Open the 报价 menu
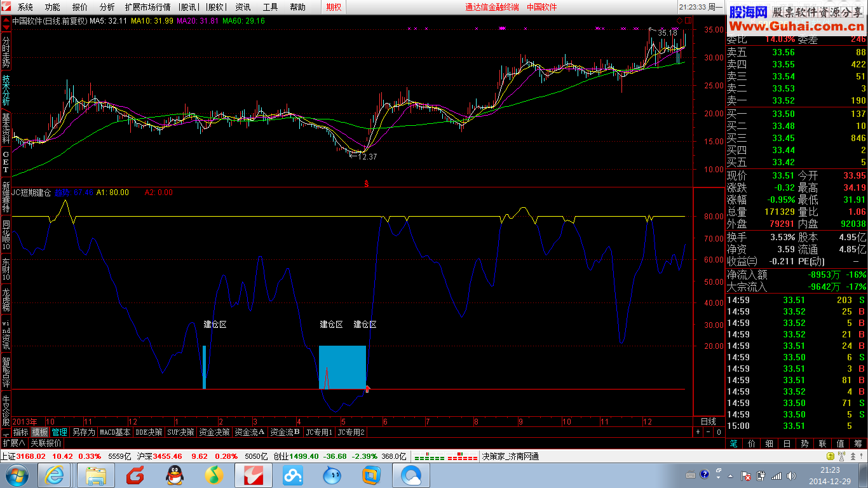Image resolution: width=868 pixels, height=488 pixels. click(80, 7)
